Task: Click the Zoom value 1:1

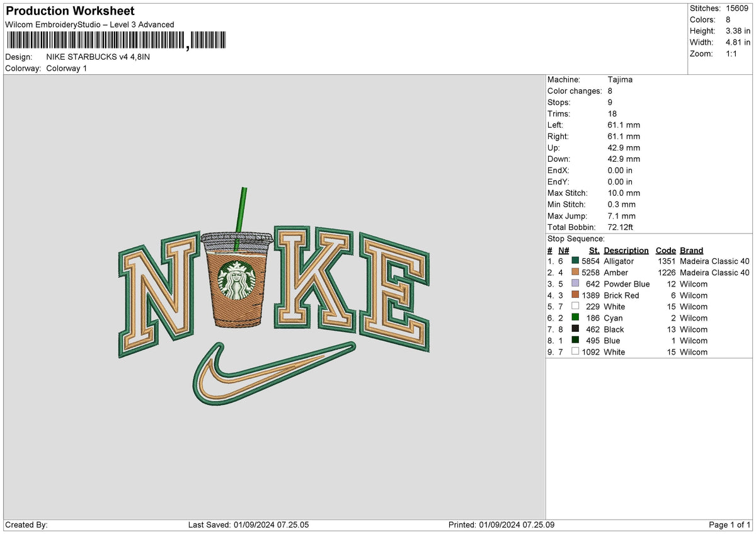Action: pos(733,54)
